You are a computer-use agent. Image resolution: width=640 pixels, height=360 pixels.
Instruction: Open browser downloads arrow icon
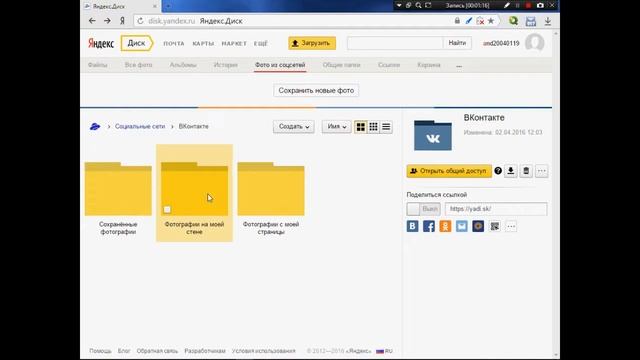point(548,21)
